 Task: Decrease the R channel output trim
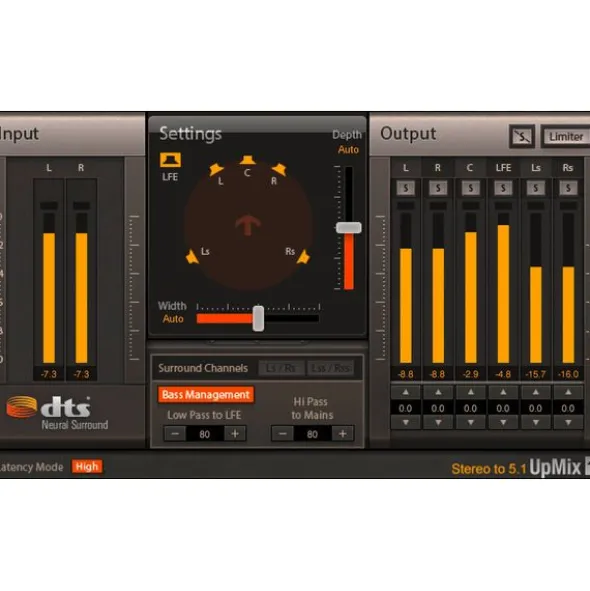tap(438, 423)
